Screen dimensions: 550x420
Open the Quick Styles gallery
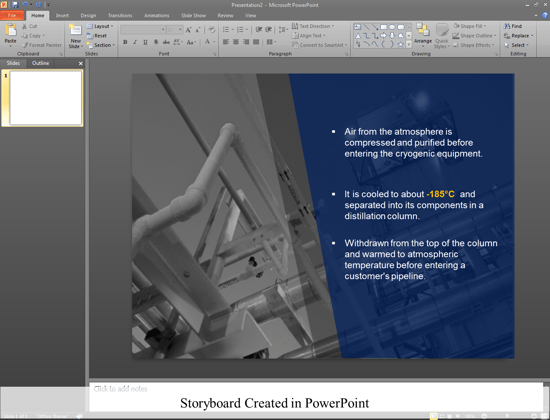(x=441, y=36)
